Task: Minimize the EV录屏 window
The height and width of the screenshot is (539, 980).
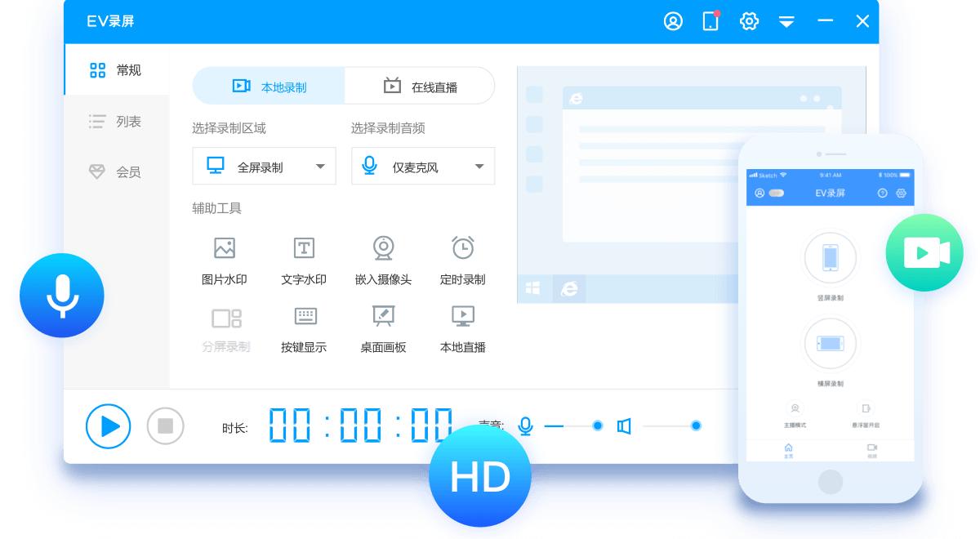Action: [825, 21]
